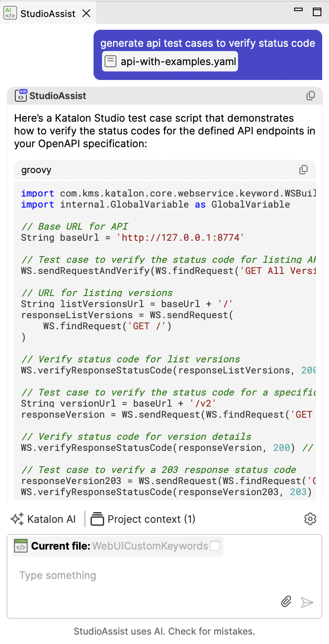Click the Katalon AI sparkle icon
The height and width of the screenshot is (644, 329).
click(x=17, y=519)
